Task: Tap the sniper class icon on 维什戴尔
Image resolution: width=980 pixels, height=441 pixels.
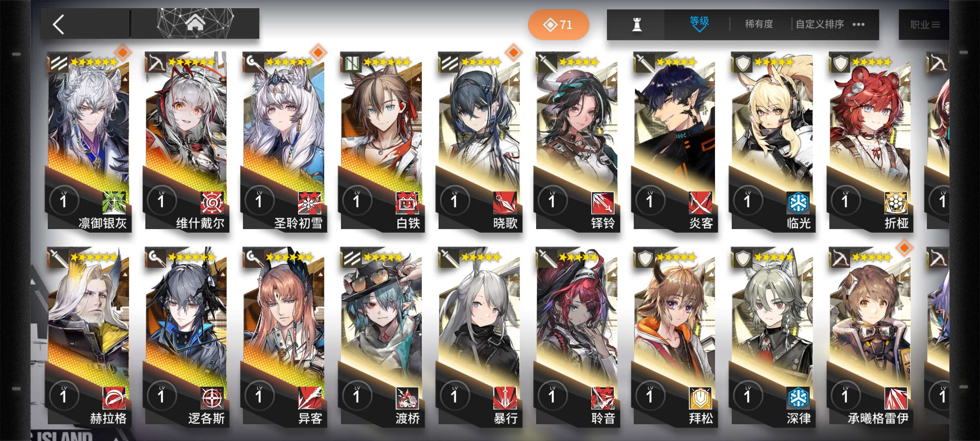Action: tap(155, 63)
